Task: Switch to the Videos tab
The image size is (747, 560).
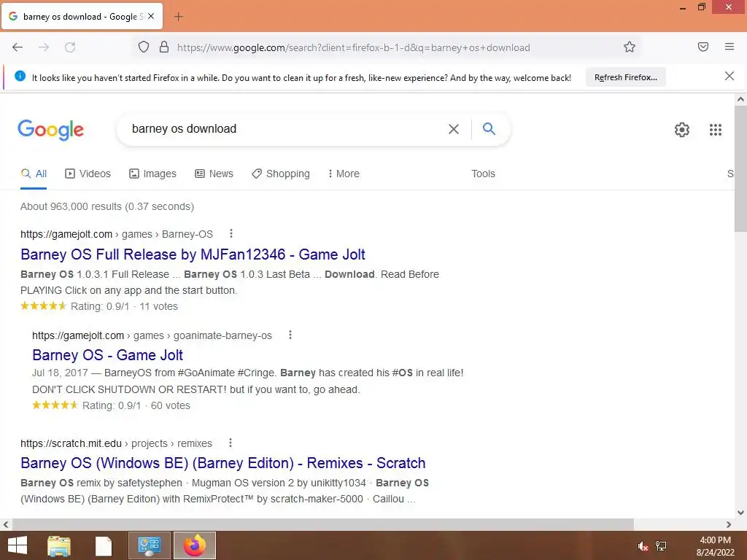Action: 88,174
